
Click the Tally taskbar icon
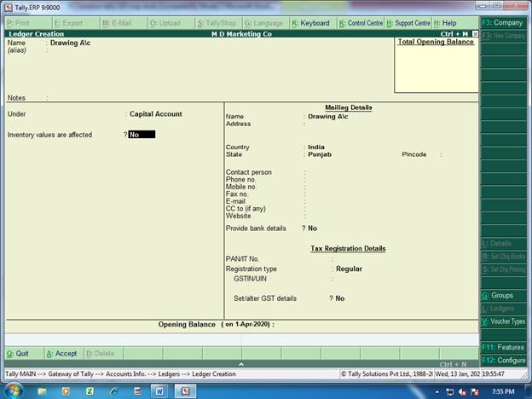(x=186, y=391)
